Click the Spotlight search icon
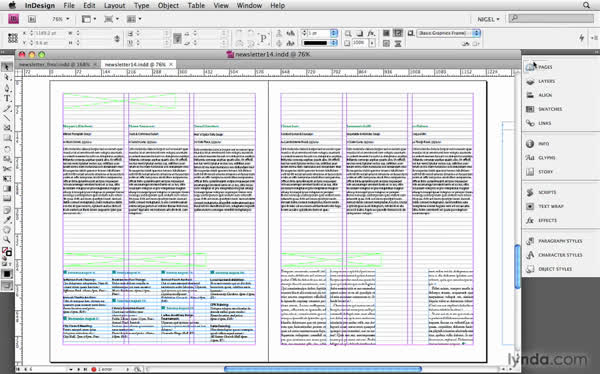The width and height of the screenshot is (600, 374). pos(586,5)
